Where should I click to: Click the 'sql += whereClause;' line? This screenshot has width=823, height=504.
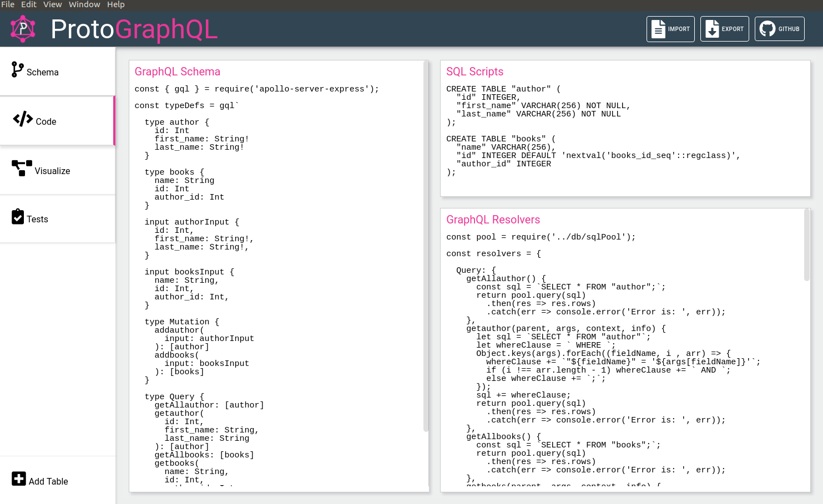(523, 395)
